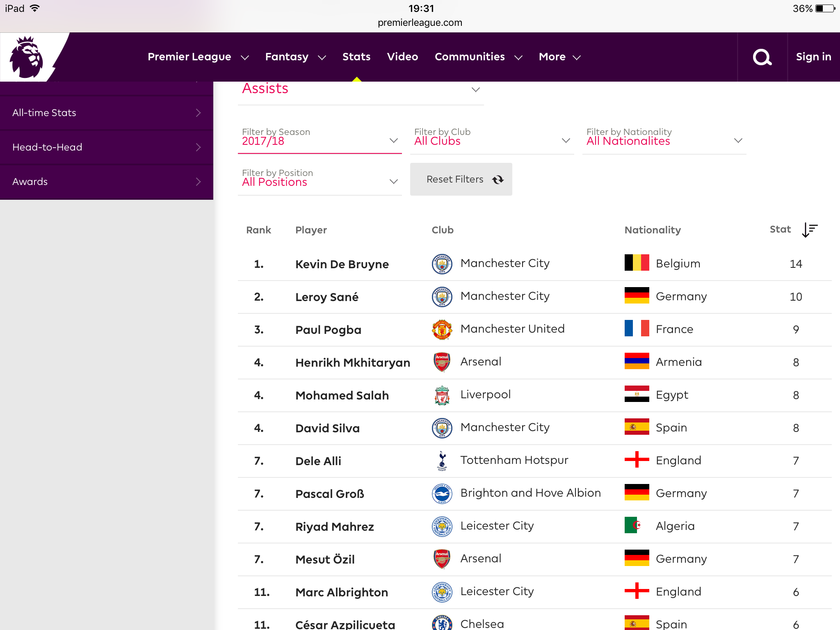Viewport: 840px width, 630px height.
Task: Click the Sign in link
Action: tap(813, 57)
